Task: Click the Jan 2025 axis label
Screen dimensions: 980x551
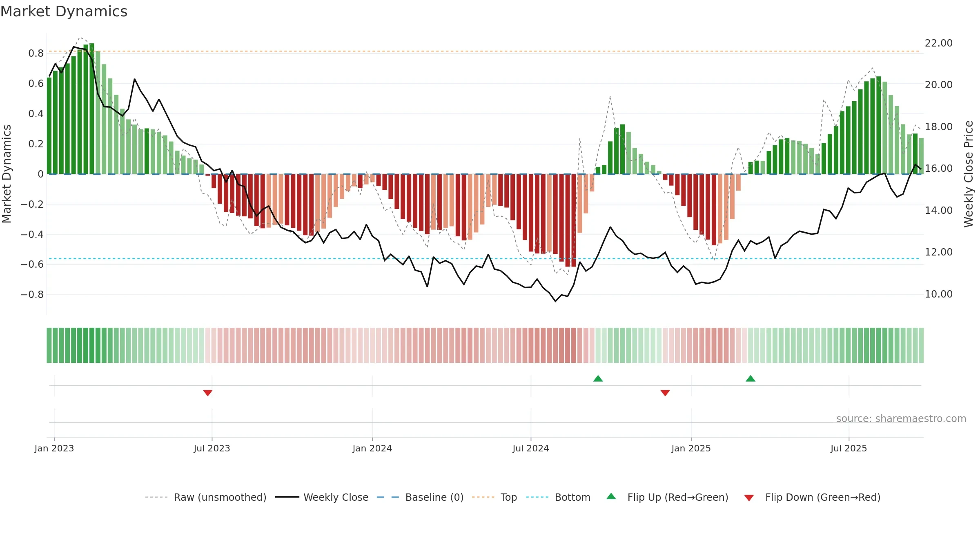Action: click(691, 448)
